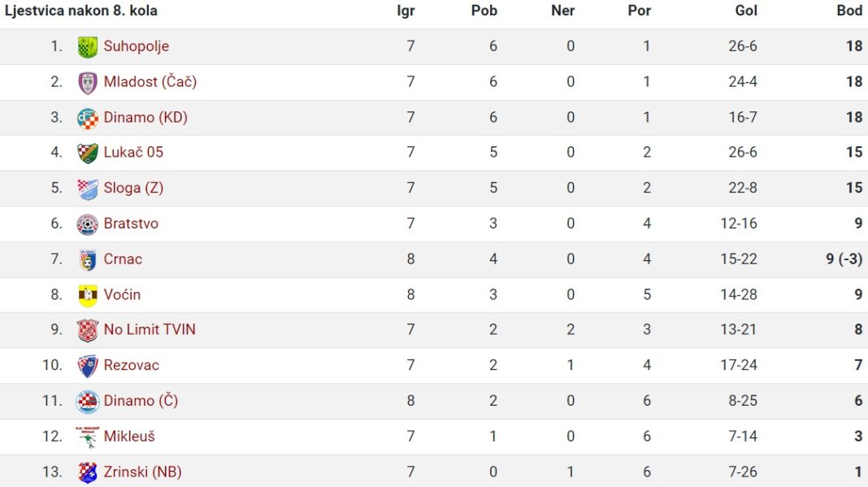Click the Crnac points cell 9 (-3)

pos(844,259)
